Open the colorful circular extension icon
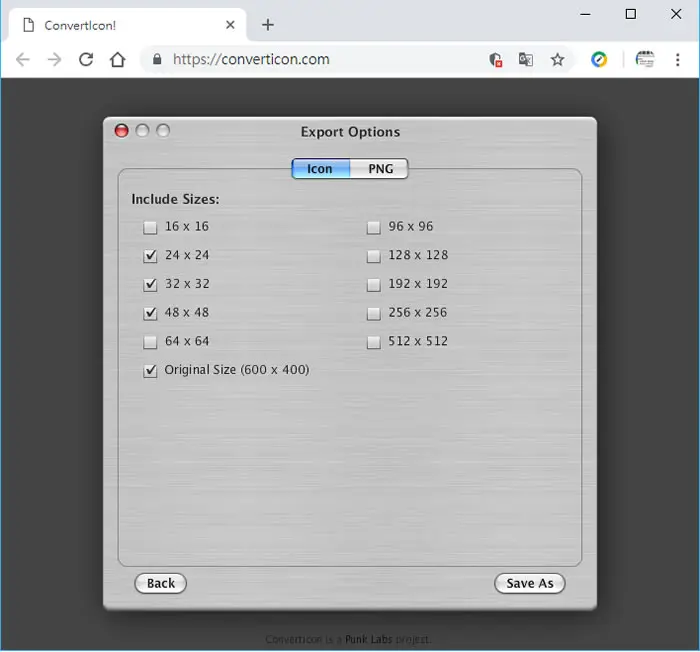700x652 pixels. coord(599,59)
